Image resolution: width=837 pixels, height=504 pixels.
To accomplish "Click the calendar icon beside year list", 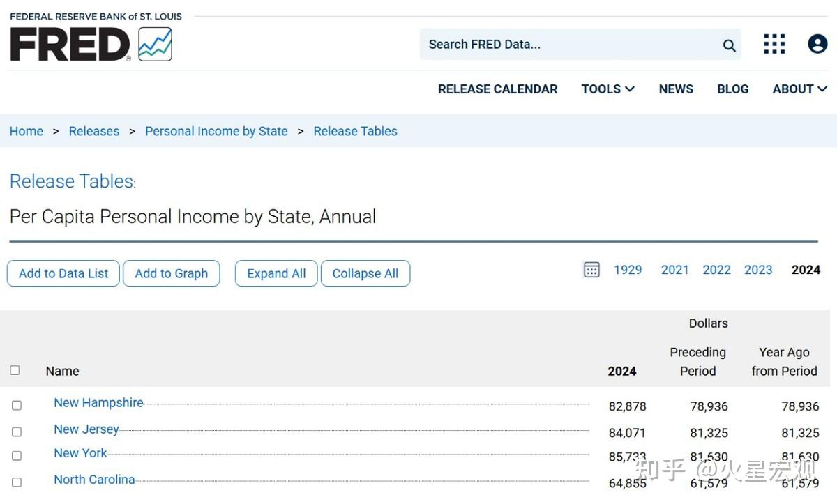I will tap(591, 270).
